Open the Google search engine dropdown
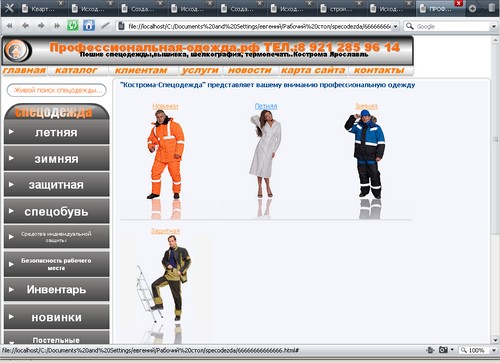 [494, 26]
